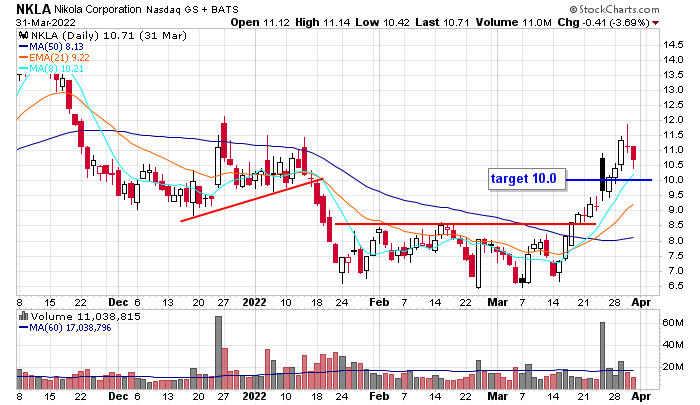This screenshot has height=405, width=700.
Task: Click the red horizontal resistance line at 8.5
Action: [x=465, y=224]
